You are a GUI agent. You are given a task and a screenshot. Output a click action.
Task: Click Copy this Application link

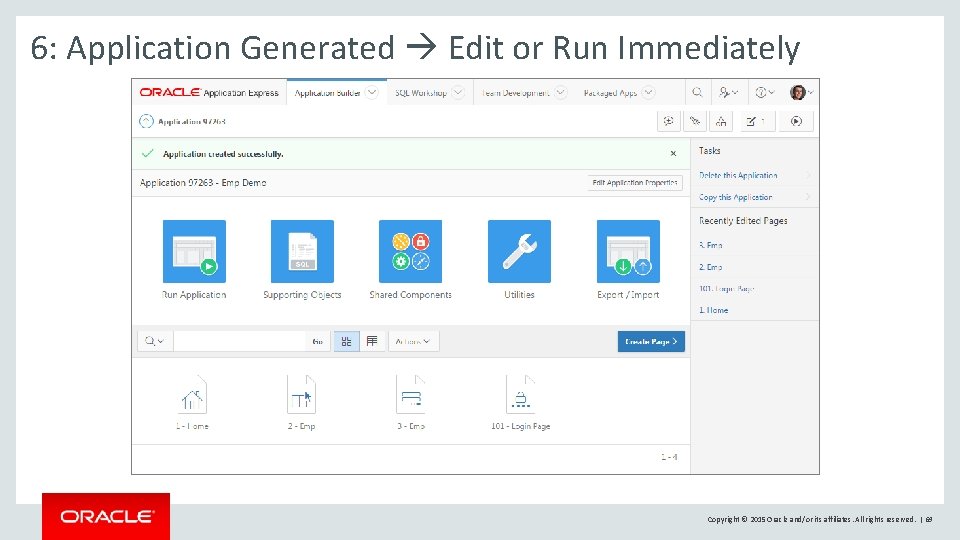(735, 197)
